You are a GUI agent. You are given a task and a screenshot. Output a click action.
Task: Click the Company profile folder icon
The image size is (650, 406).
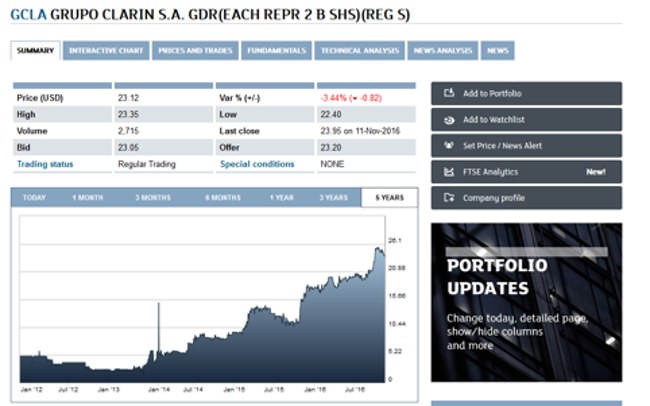point(449,198)
